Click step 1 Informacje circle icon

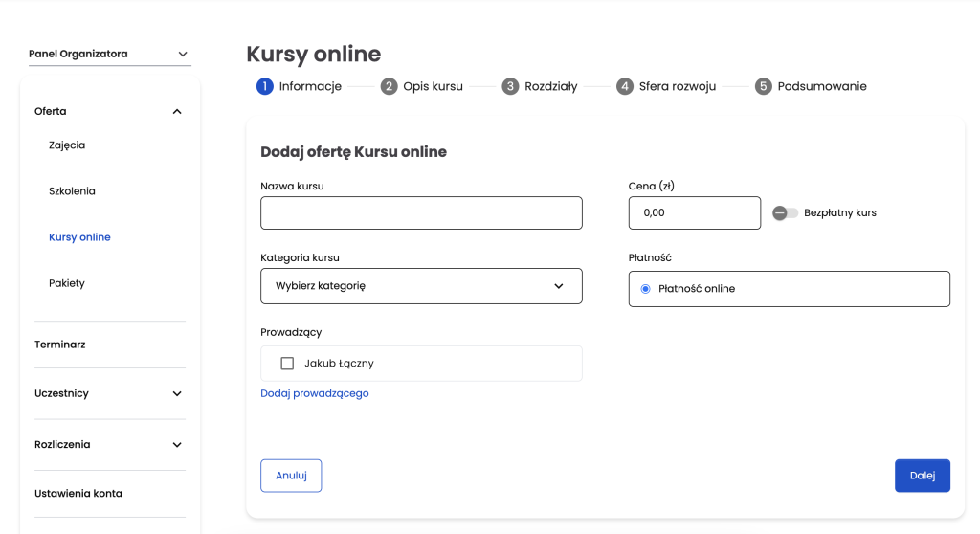tap(264, 86)
